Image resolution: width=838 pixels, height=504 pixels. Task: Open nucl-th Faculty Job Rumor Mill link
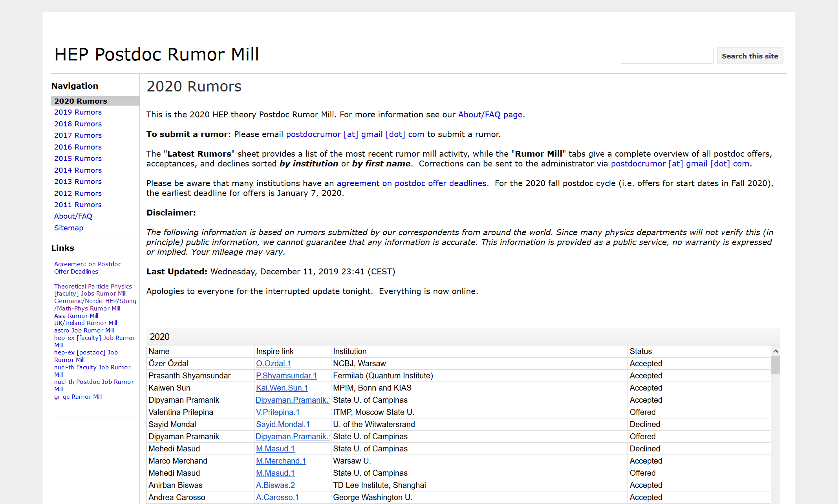[x=92, y=371]
